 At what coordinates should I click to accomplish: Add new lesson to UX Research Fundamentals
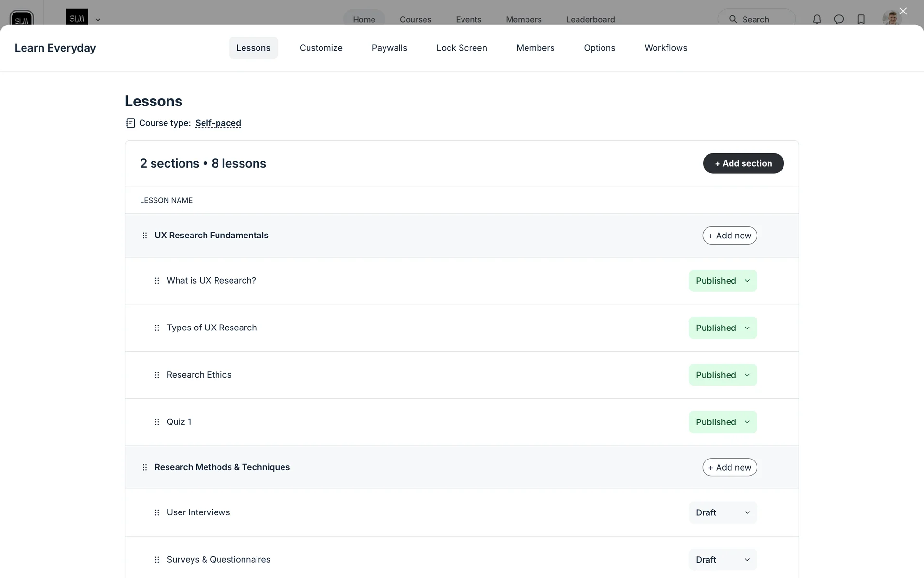pos(730,236)
